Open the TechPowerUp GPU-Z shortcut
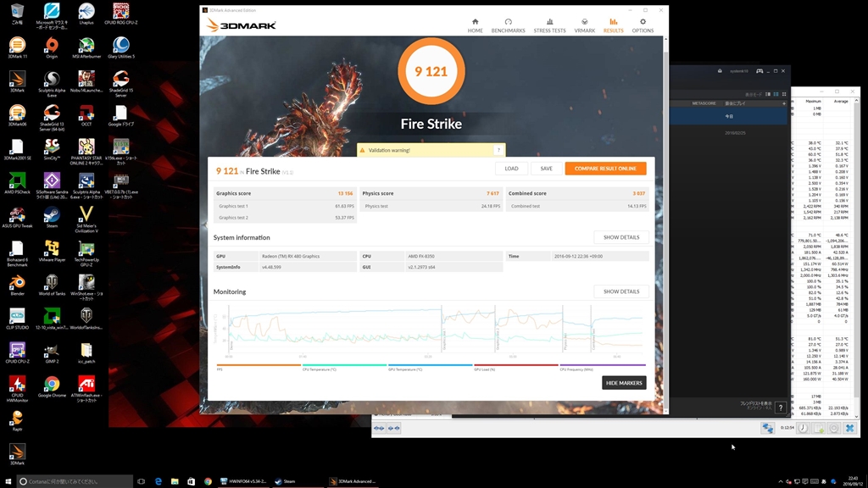The width and height of the screenshot is (868, 488). tap(86, 253)
